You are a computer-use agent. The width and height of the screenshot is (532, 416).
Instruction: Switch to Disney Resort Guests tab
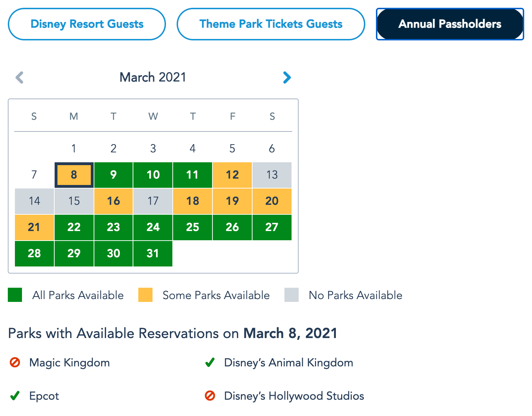click(87, 24)
